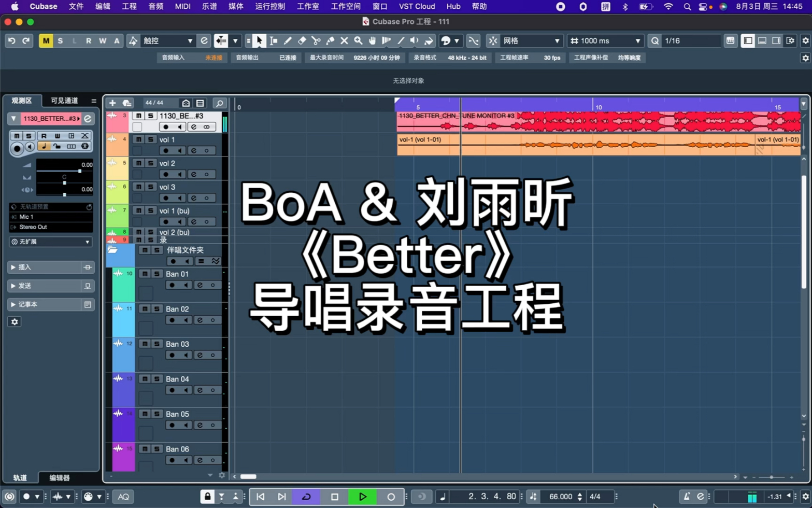Toggle the Cycle loop button

pyautogui.click(x=306, y=497)
